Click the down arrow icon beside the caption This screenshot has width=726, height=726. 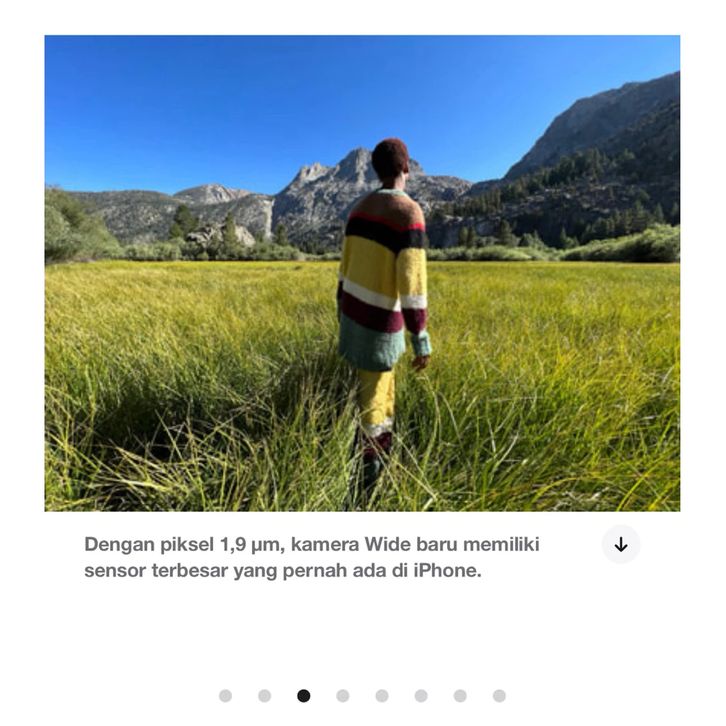[x=620, y=544]
